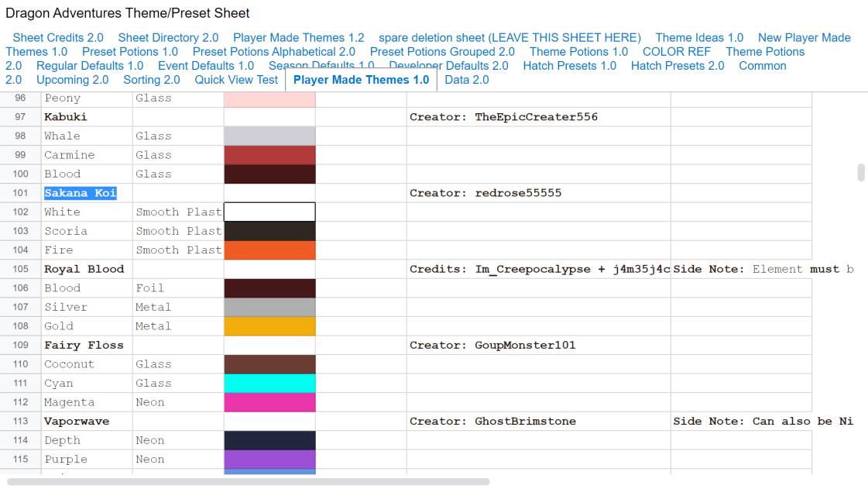Click the vertical scrollbar thumb
The image size is (868, 489).
861,172
